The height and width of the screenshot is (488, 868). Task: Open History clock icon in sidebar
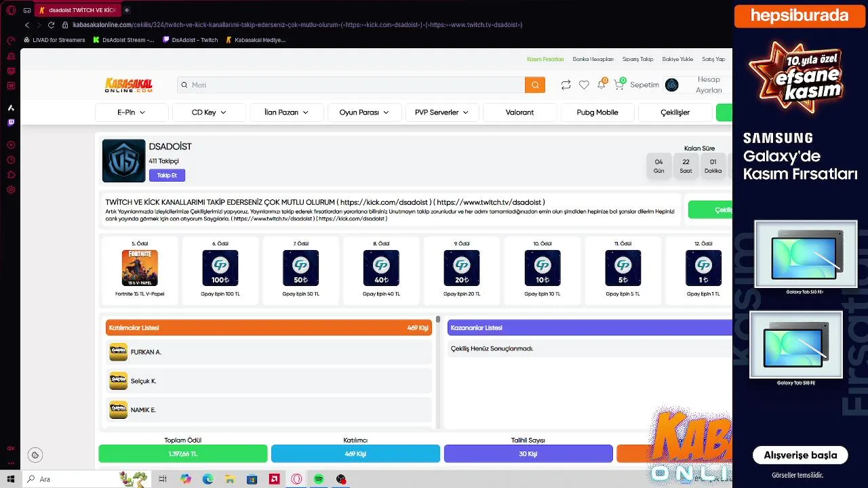click(11, 160)
